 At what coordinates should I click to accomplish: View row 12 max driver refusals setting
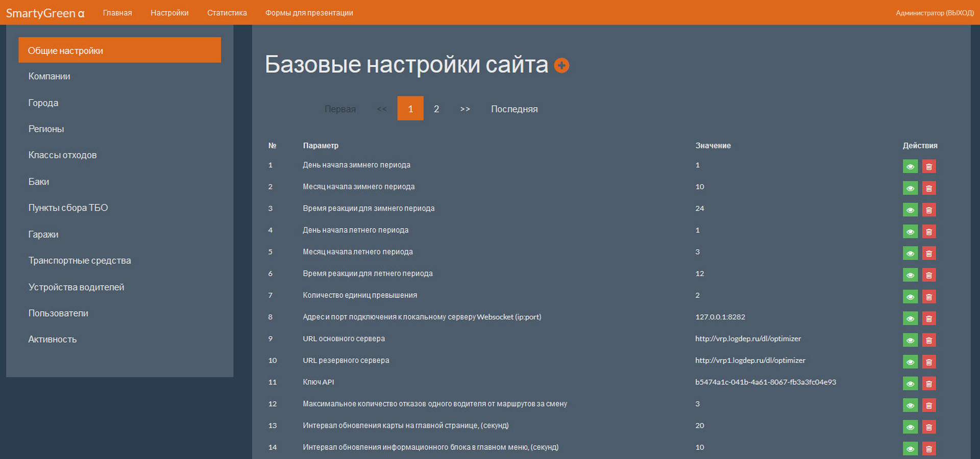point(910,405)
